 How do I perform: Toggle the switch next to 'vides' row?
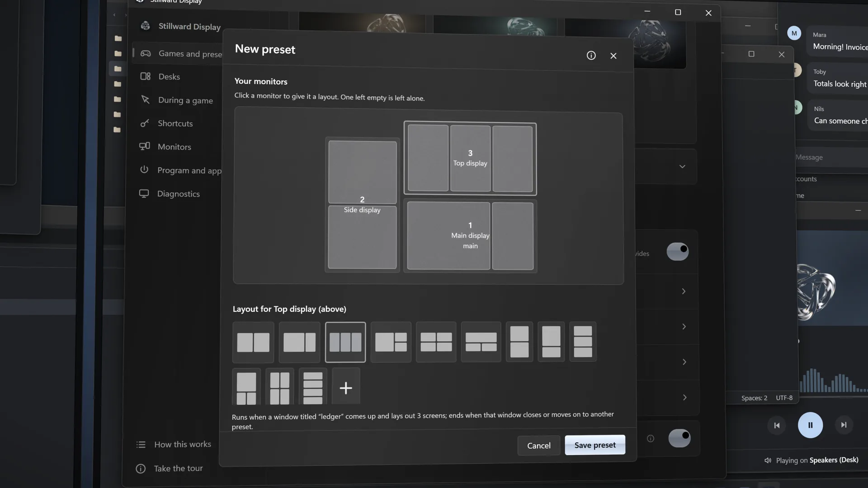click(x=677, y=251)
